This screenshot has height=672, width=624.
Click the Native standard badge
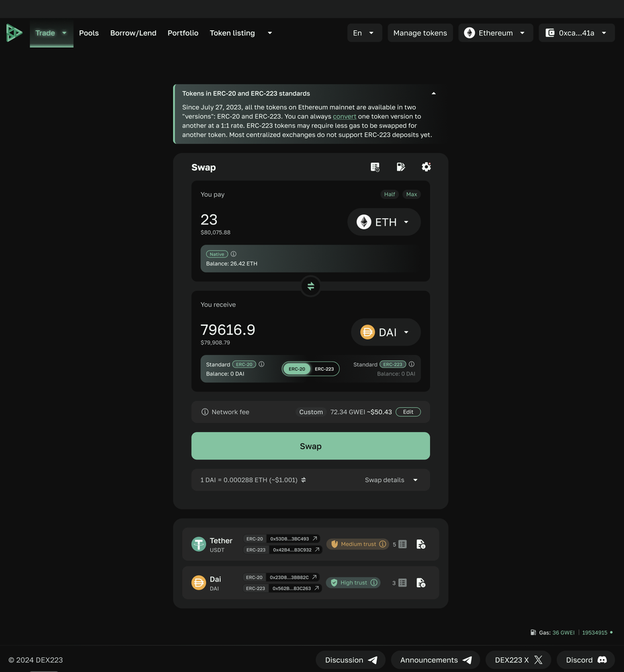tap(217, 254)
